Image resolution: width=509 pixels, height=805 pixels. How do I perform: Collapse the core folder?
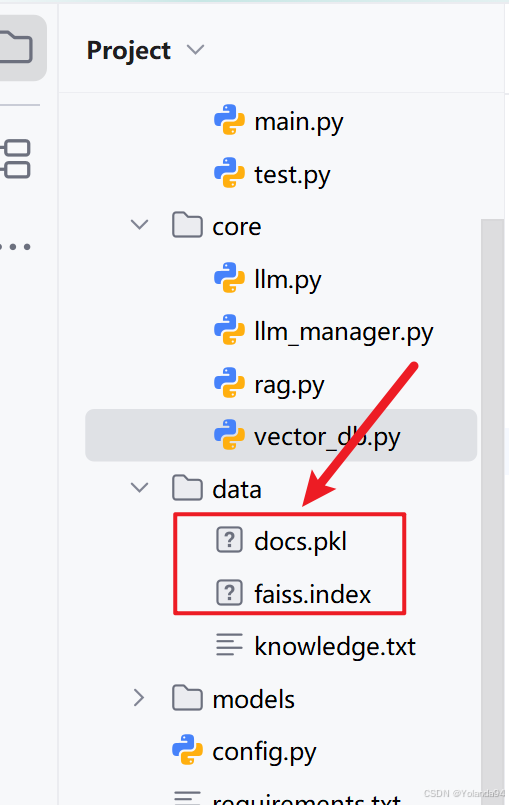139,225
